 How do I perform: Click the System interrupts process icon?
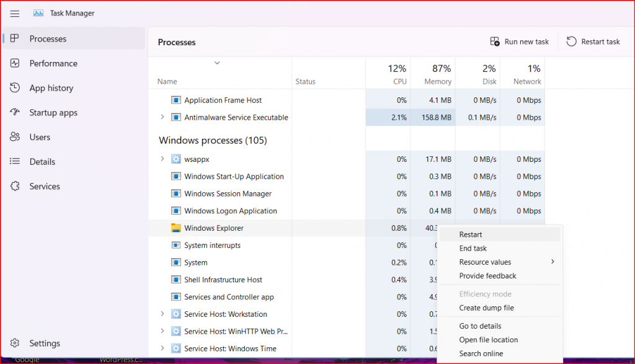[175, 246]
